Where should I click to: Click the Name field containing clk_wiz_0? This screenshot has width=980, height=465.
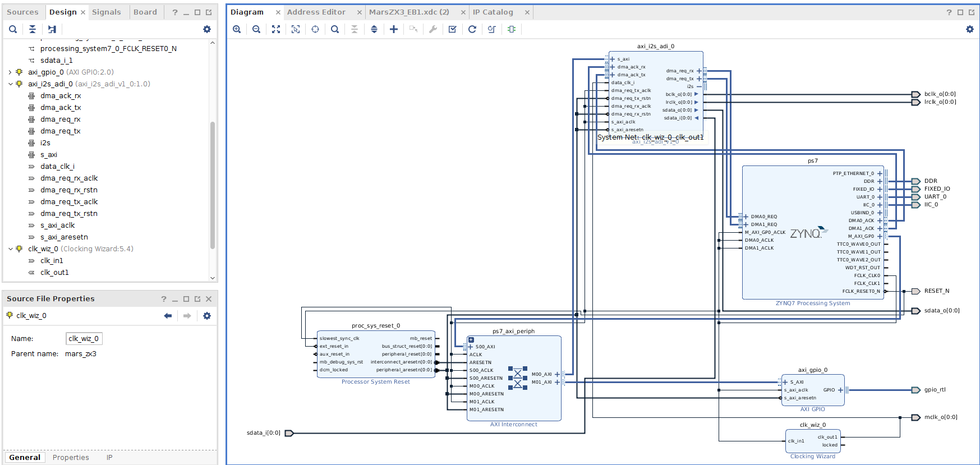point(84,339)
